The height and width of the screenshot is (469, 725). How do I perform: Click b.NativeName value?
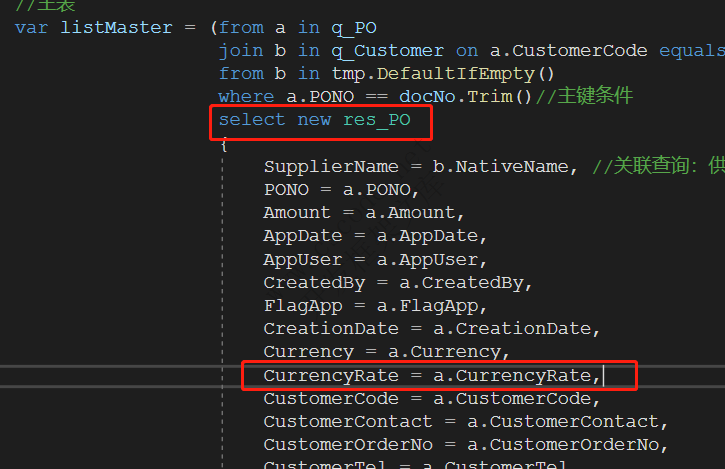pos(500,167)
